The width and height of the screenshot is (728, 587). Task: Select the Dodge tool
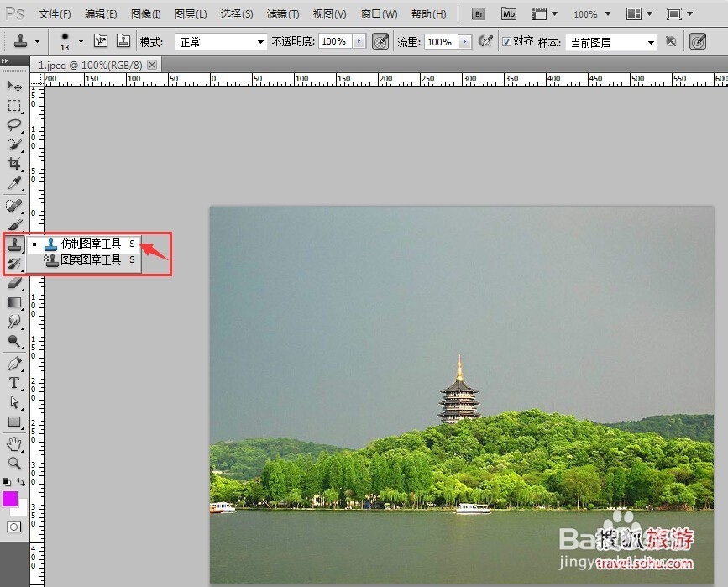point(14,341)
